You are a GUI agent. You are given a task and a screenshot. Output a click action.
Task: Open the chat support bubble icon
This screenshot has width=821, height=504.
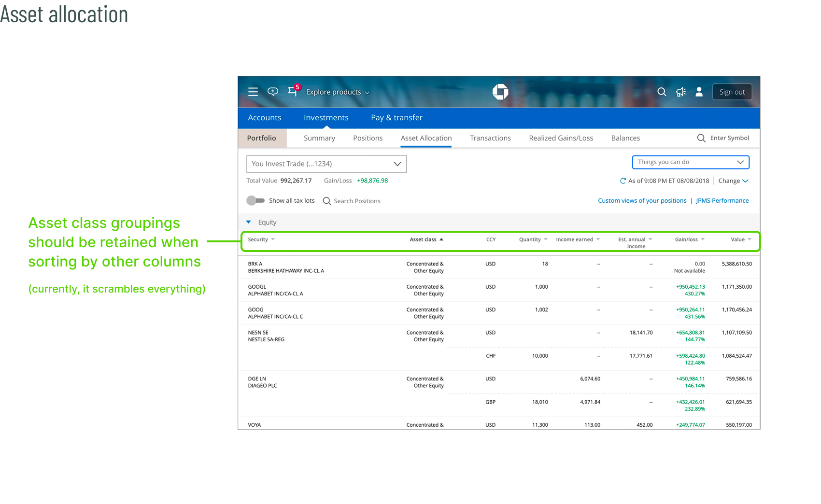point(273,91)
